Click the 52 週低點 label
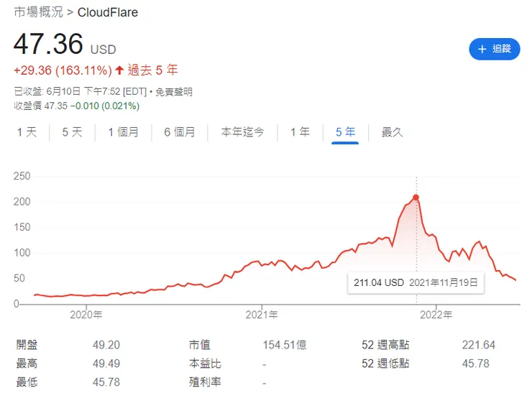Screen dimensions: 532x393 point(385,364)
